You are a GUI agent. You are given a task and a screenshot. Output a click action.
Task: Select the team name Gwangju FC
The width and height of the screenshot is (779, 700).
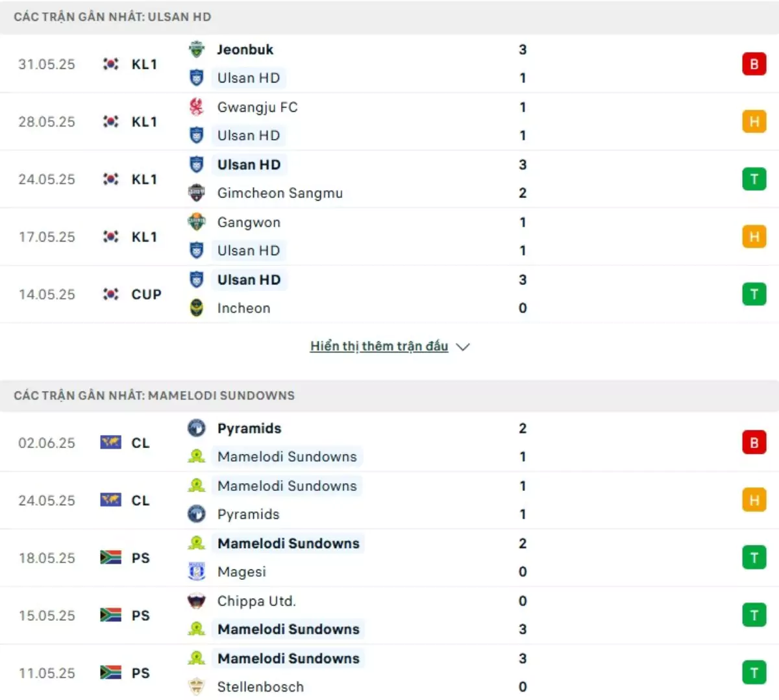point(257,107)
